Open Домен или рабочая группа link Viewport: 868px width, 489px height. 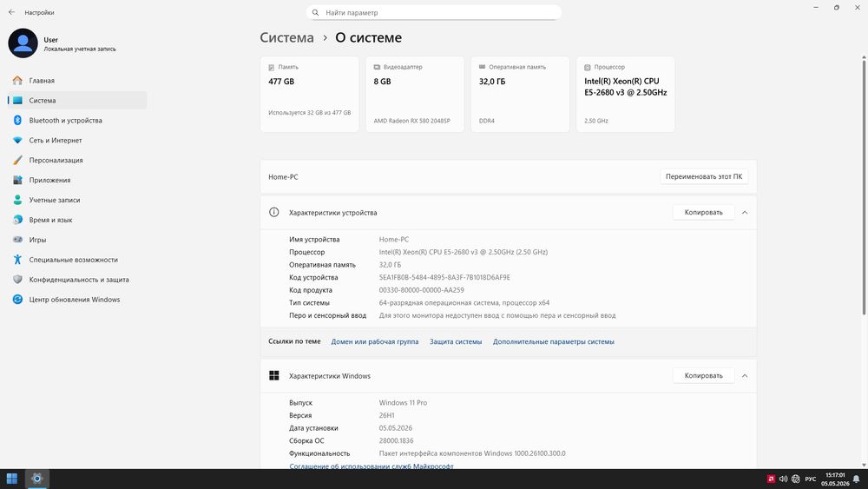click(x=375, y=341)
